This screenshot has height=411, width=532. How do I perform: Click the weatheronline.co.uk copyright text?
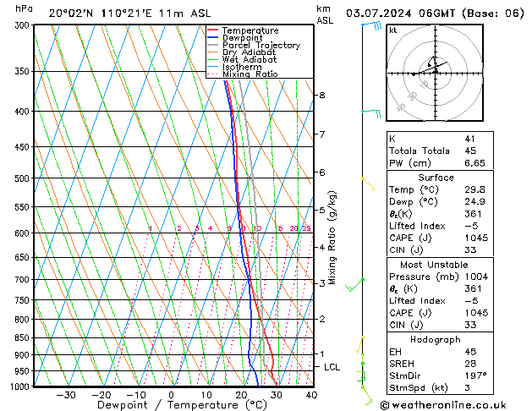443,405
